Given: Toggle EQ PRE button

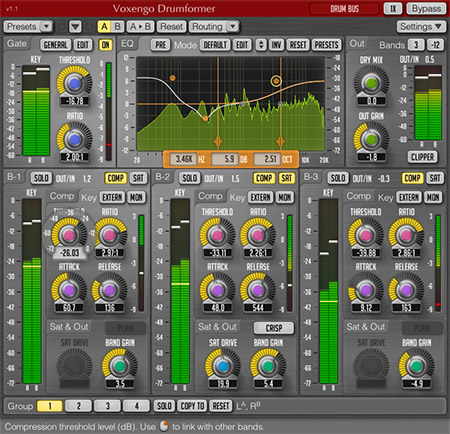Looking at the screenshot, I should click(161, 45).
